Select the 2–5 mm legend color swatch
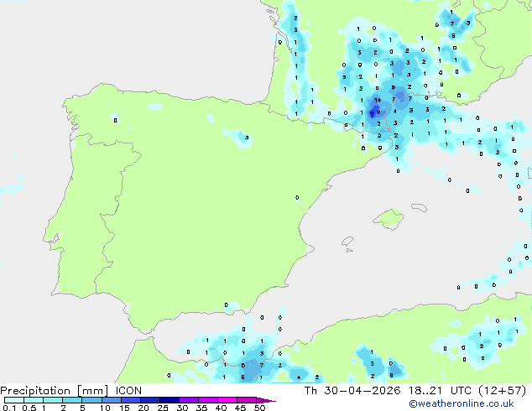Screen dimensions: 532x411 pyautogui.click(x=72, y=400)
